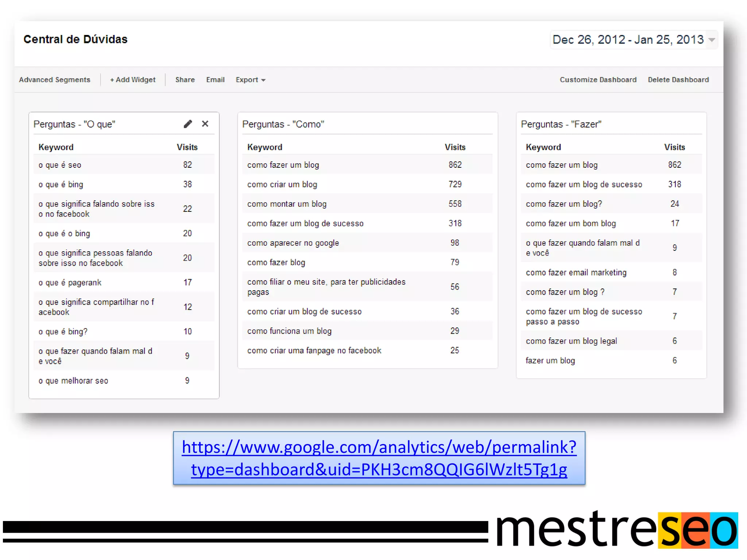Image resolution: width=747 pixels, height=560 pixels.
Task: Select "fazer um blog" keyword
Action: (x=550, y=361)
